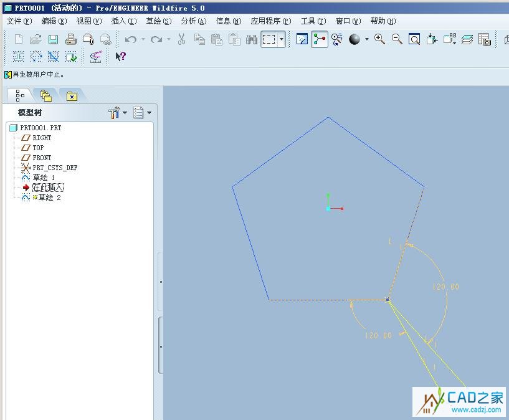
Task: Open the Layers stack icon
Action: point(467,39)
